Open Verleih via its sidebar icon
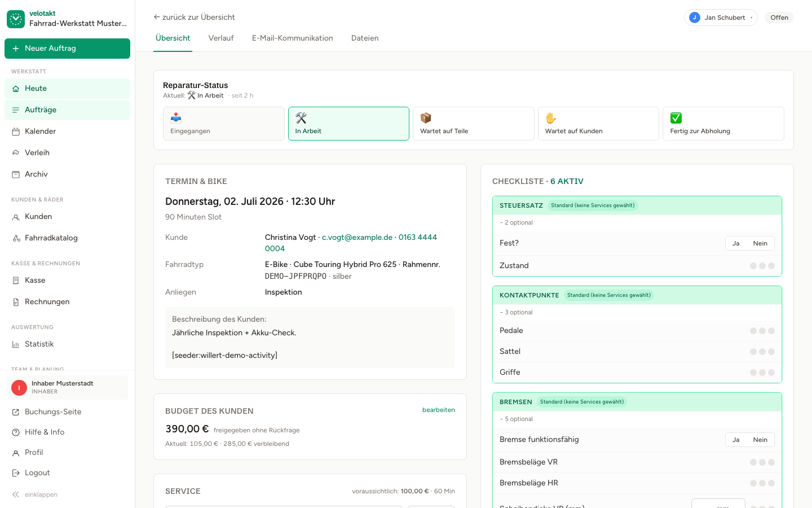The height and width of the screenshot is (508, 812). tap(16, 153)
